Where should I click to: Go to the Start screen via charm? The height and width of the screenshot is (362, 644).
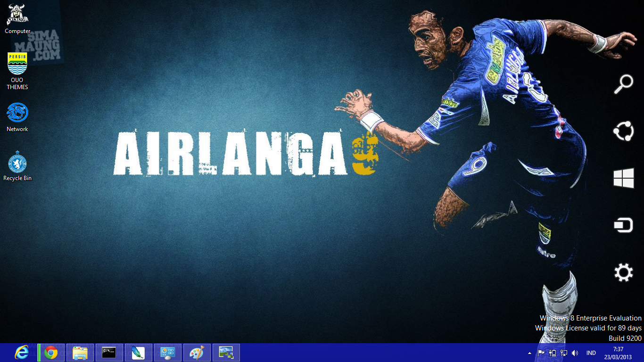[x=623, y=178]
